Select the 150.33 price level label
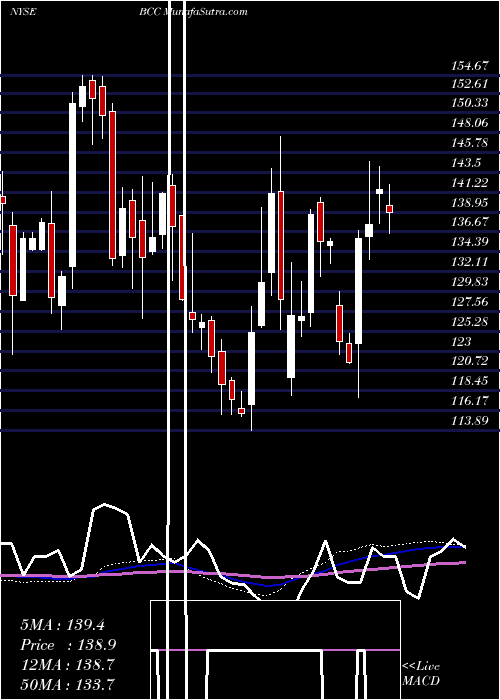 [470, 103]
